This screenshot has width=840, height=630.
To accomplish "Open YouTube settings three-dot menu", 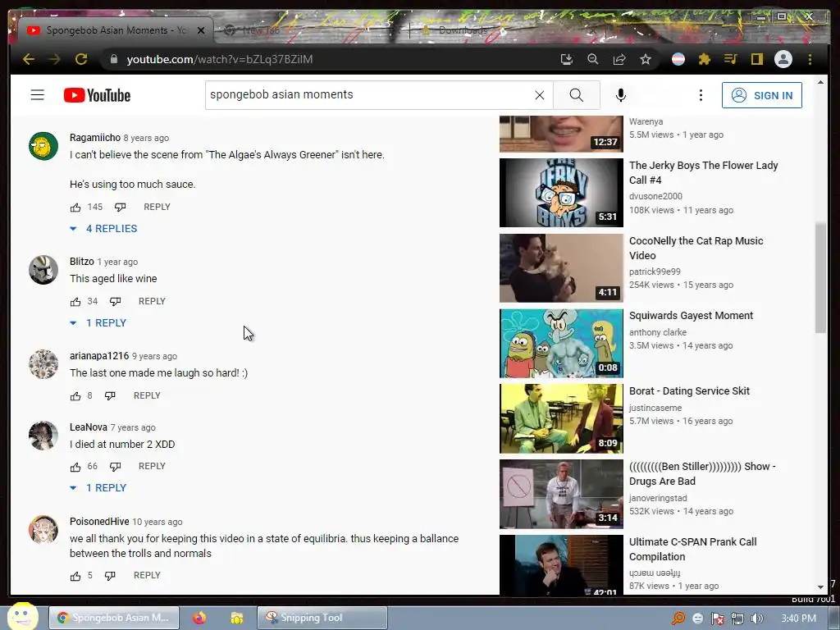I will coord(701,95).
